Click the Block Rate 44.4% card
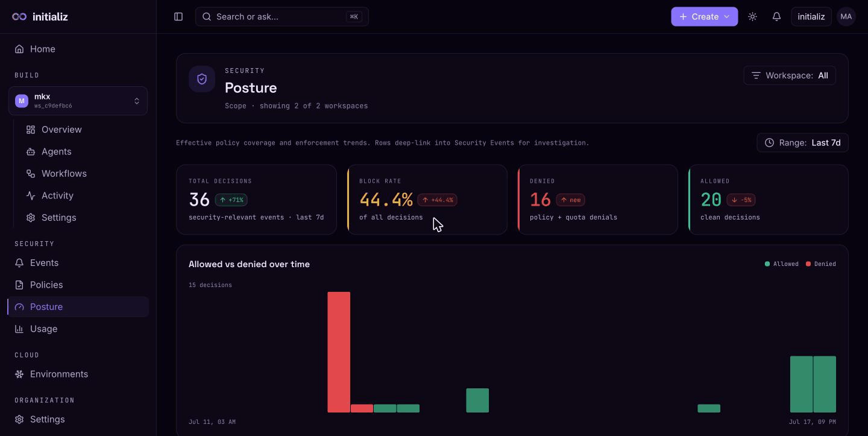Screen dimensions: 868x436 [427, 200]
